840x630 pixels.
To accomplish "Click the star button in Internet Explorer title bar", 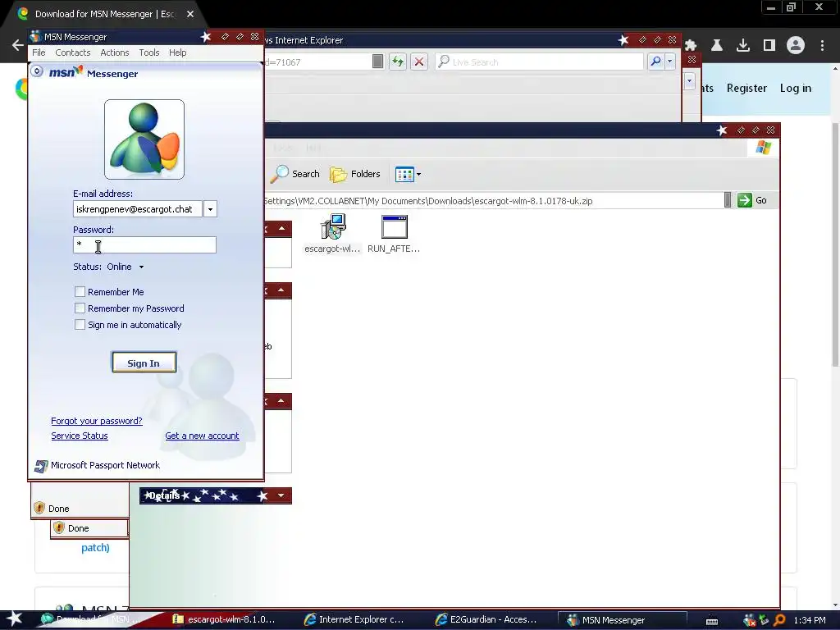I will point(623,40).
